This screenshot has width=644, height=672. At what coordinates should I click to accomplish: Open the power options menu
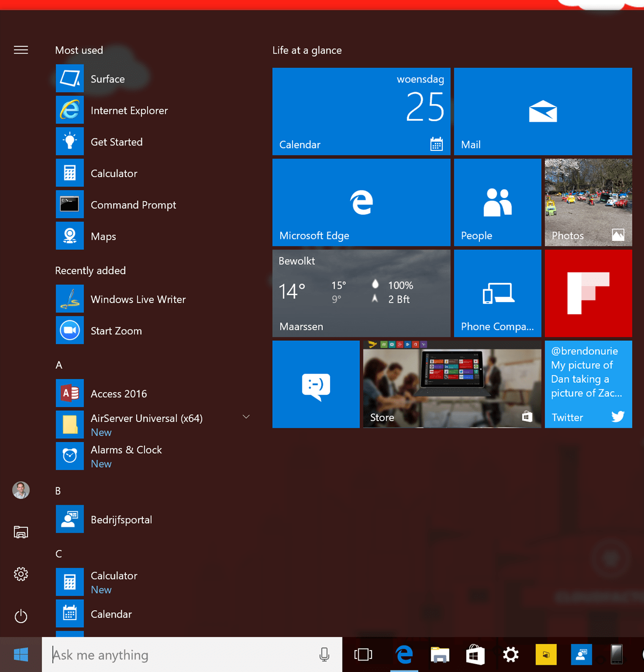tap(21, 616)
